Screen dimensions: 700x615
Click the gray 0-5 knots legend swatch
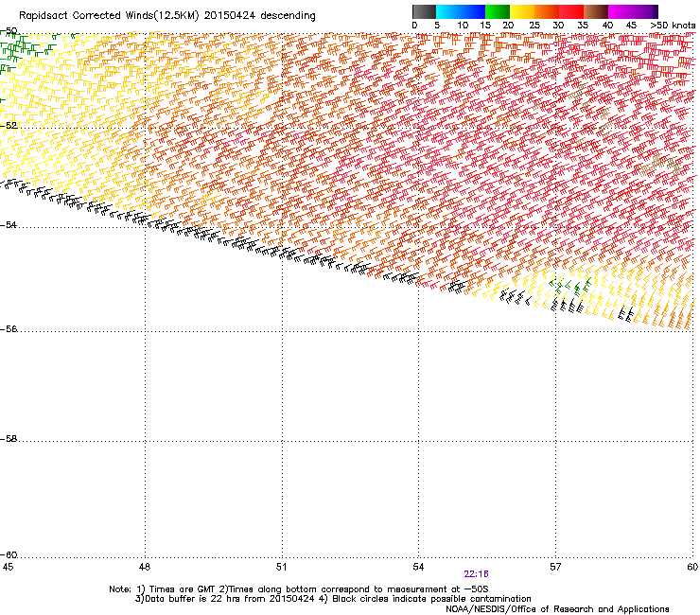pyautogui.click(x=424, y=11)
